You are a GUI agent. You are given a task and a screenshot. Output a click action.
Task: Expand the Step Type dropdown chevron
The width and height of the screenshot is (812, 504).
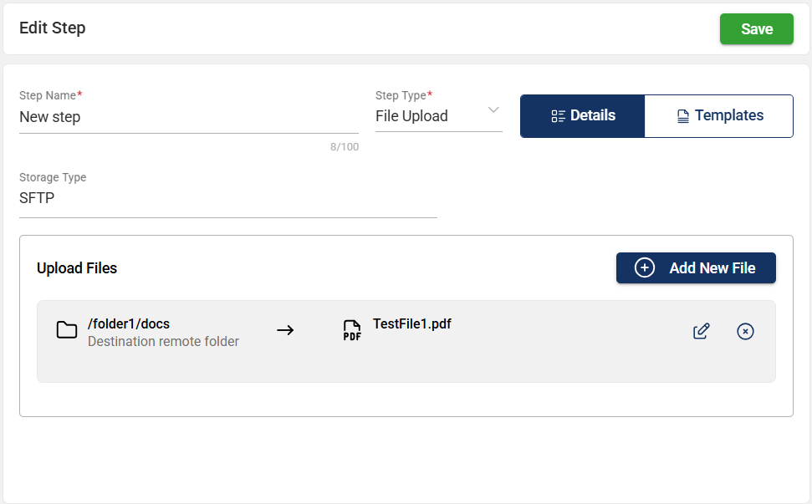tap(493, 110)
